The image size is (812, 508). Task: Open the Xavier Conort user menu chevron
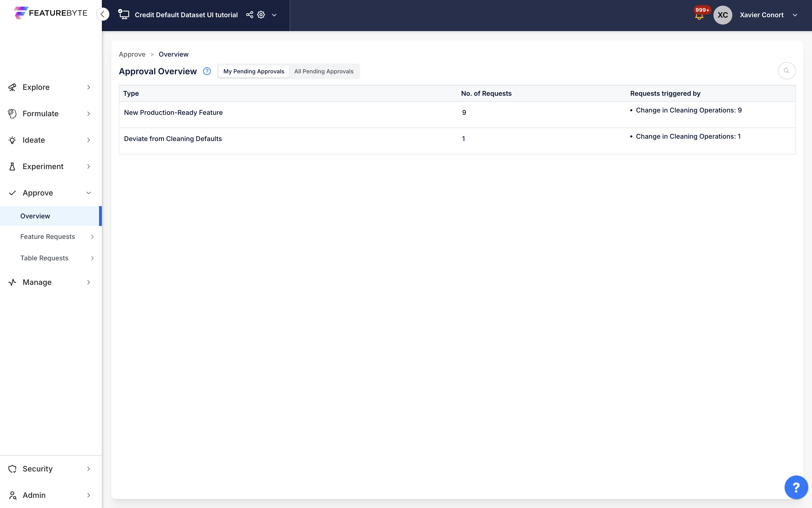795,15
